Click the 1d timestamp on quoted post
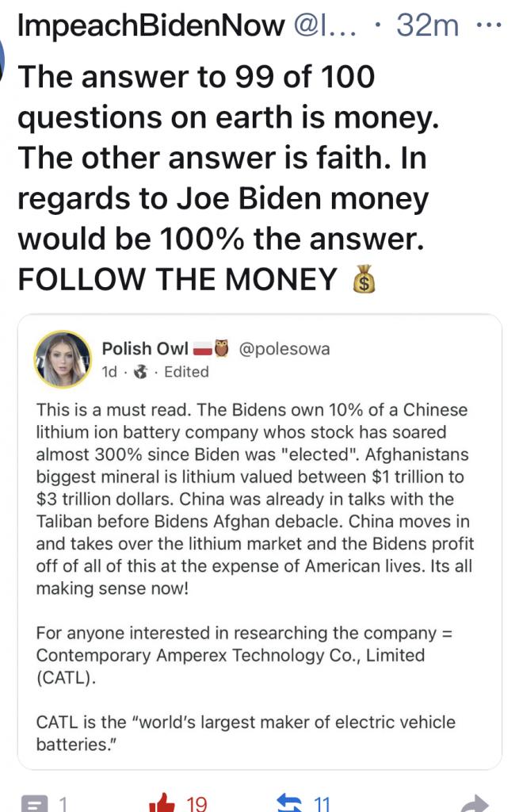Image resolution: width=519 pixels, height=812 pixels. click(x=109, y=372)
